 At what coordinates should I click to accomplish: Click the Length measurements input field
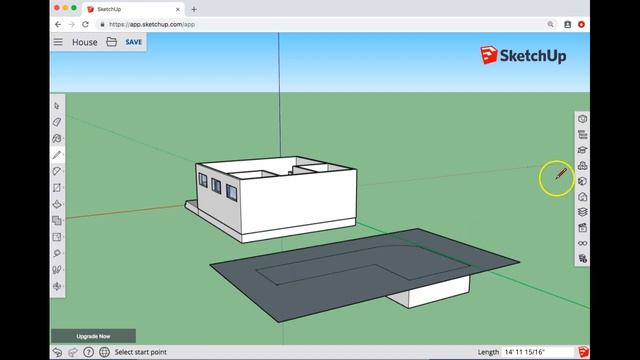tap(538, 352)
